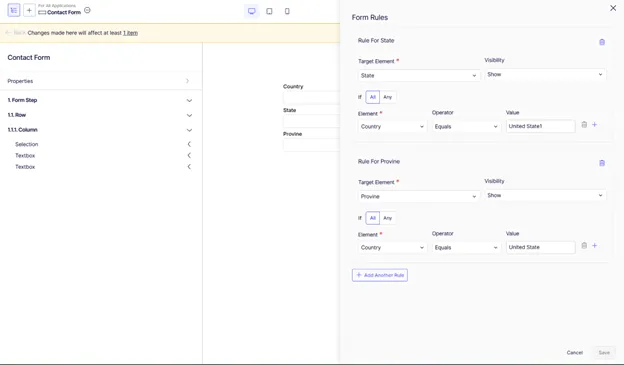Open Target Element dropdown showing Provine
The height and width of the screenshot is (365, 624).
[418, 196]
